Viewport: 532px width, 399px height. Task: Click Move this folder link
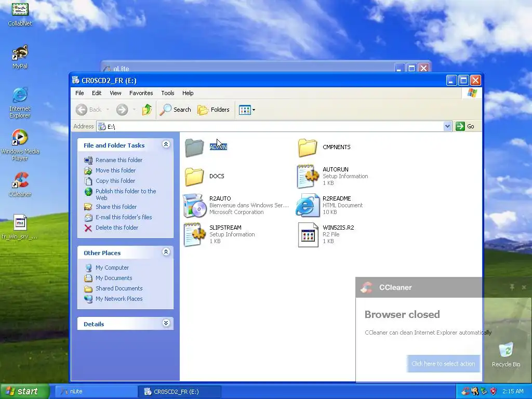click(x=115, y=170)
